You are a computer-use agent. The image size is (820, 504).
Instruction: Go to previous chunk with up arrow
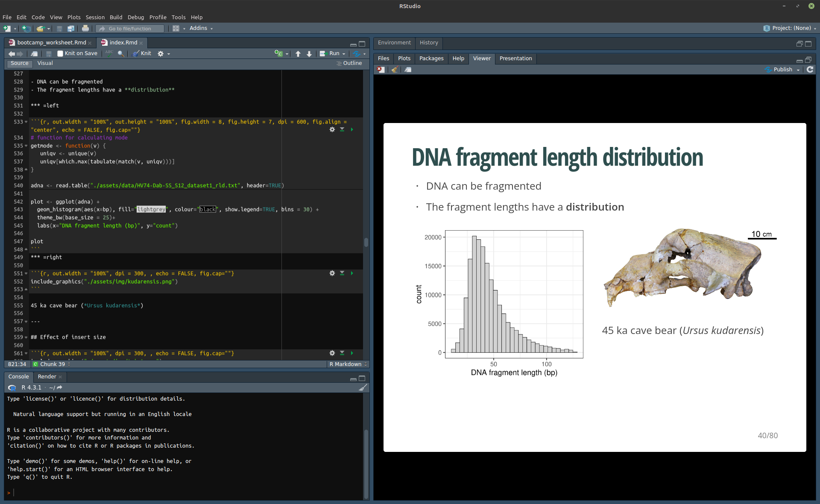pyautogui.click(x=298, y=53)
